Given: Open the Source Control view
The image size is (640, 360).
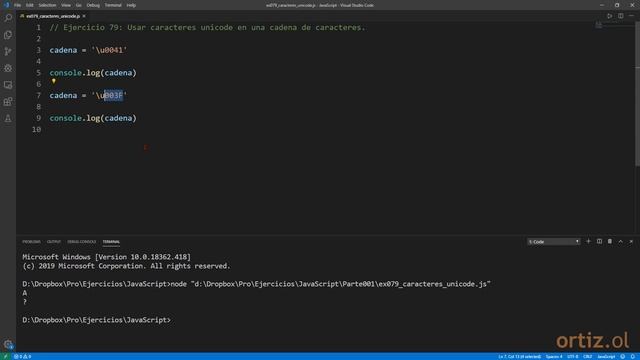Looking at the screenshot, I should click(8, 51).
